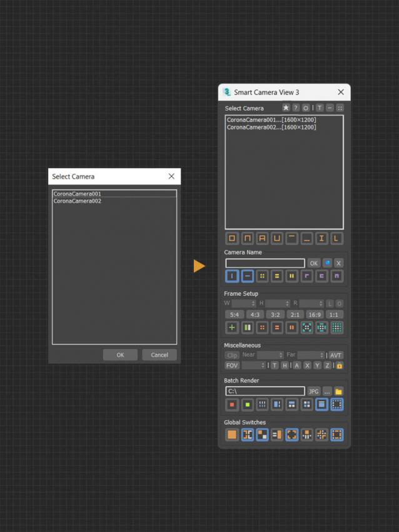
Task: Toggle the A button in Miscellaneous row
Action: coord(296,366)
